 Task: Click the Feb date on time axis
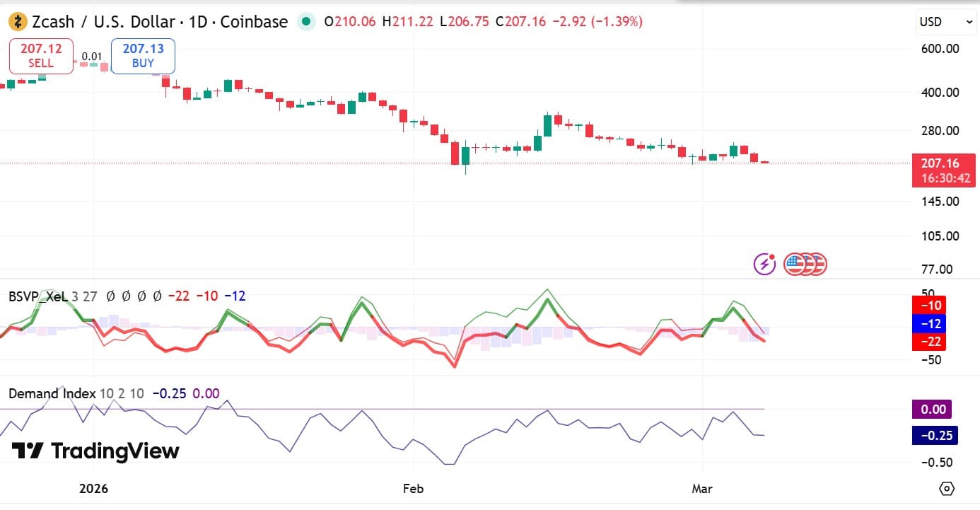(413, 489)
